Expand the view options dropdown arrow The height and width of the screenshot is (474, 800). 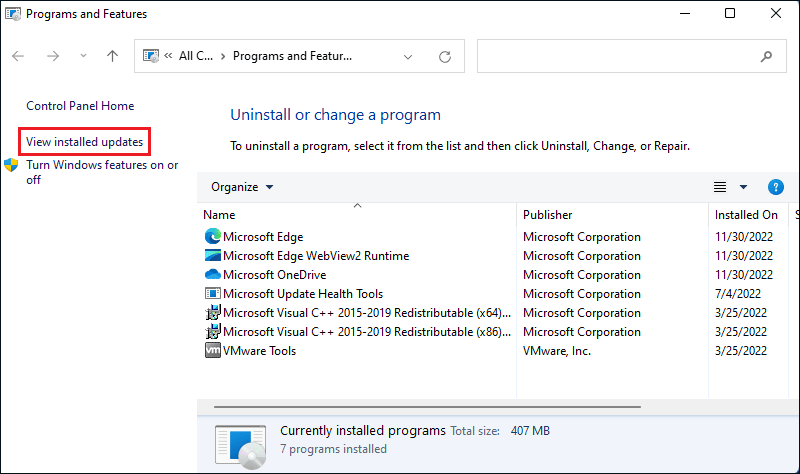click(743, 187)
